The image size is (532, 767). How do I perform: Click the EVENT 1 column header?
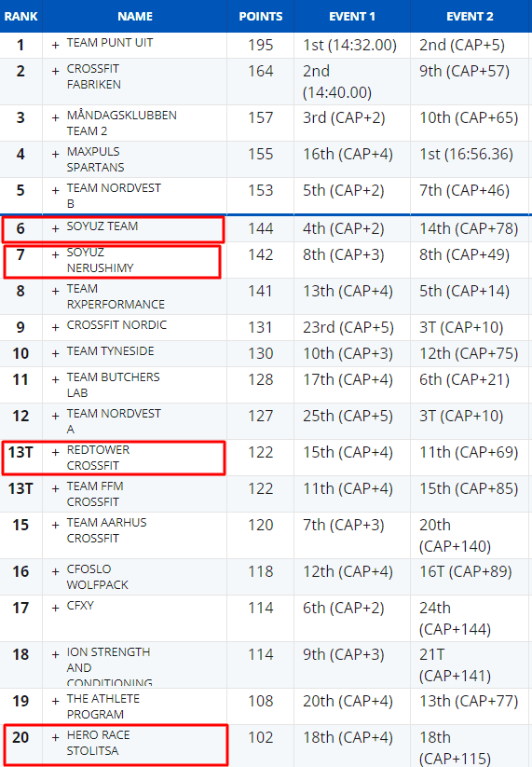352,16
